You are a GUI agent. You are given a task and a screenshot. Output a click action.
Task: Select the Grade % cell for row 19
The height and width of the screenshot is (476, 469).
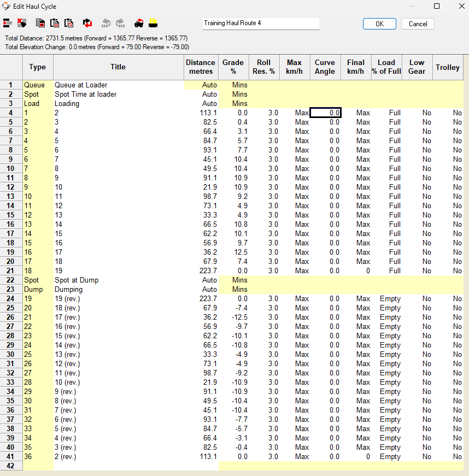pyautogui.click(x=233, y=252)
